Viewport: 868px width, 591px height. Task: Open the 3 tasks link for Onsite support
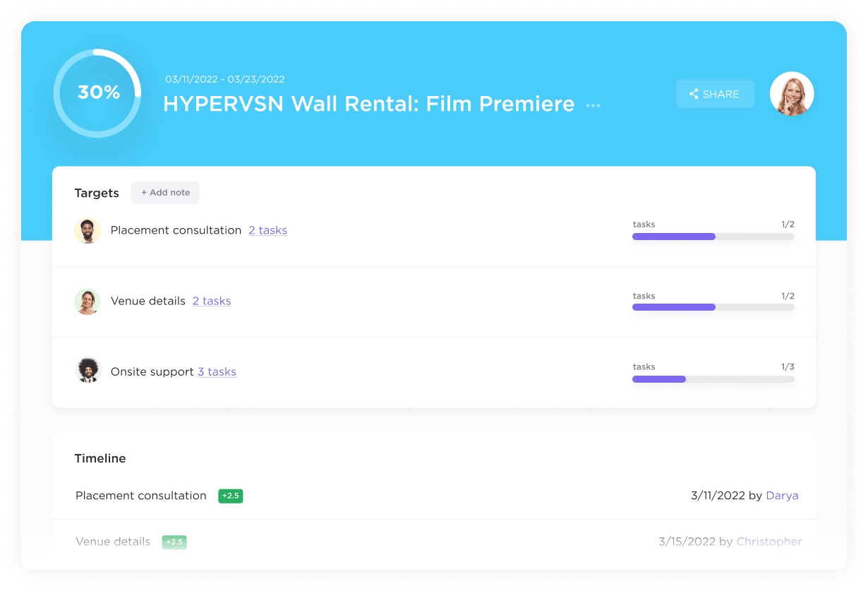point(217,371)
